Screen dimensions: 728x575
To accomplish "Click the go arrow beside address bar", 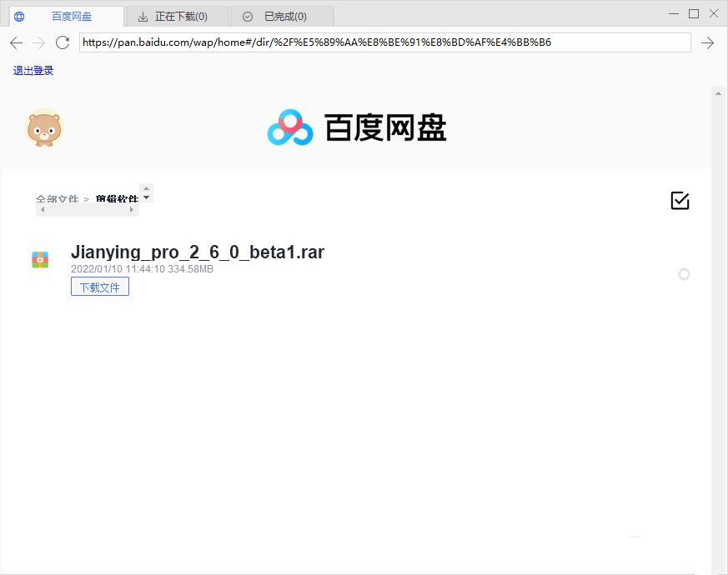I will [707, 43].
